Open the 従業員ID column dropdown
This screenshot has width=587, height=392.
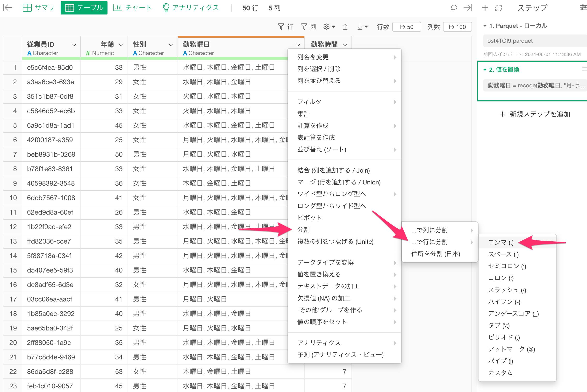click(x=74, y=45)
